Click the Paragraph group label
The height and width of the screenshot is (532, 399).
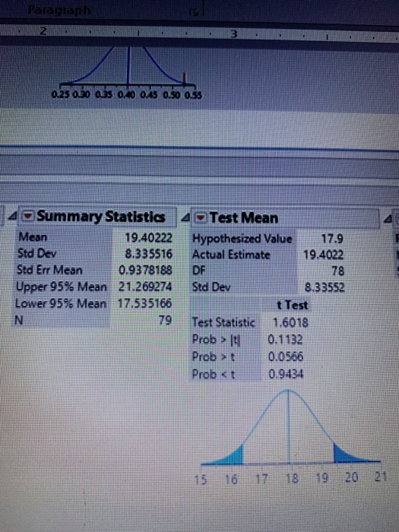click(x=60, y=10)
